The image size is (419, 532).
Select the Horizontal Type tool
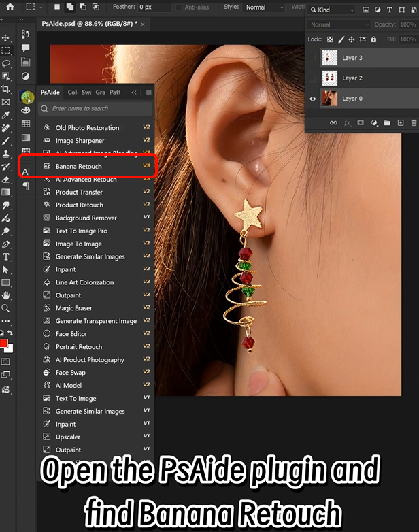click(5, 257)
